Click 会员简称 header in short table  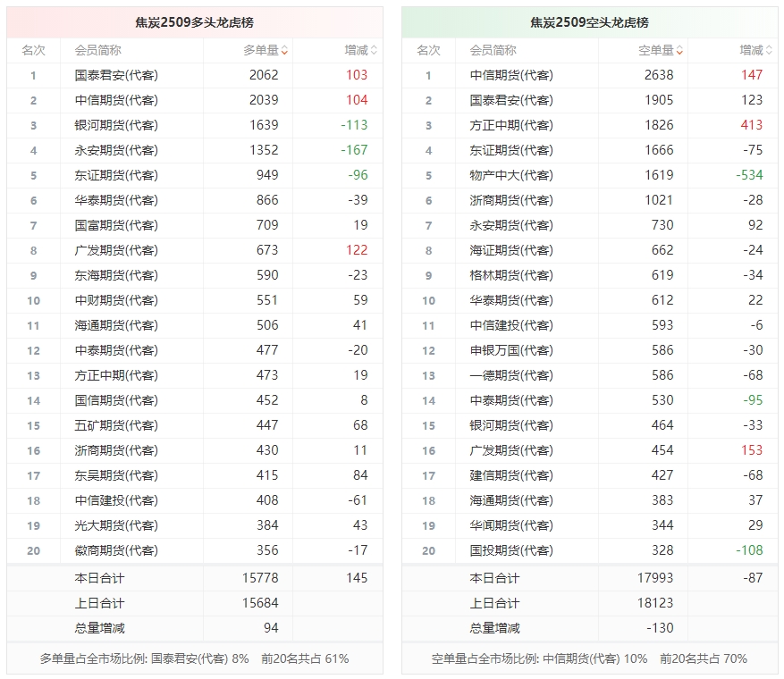(x=493, y=50)
